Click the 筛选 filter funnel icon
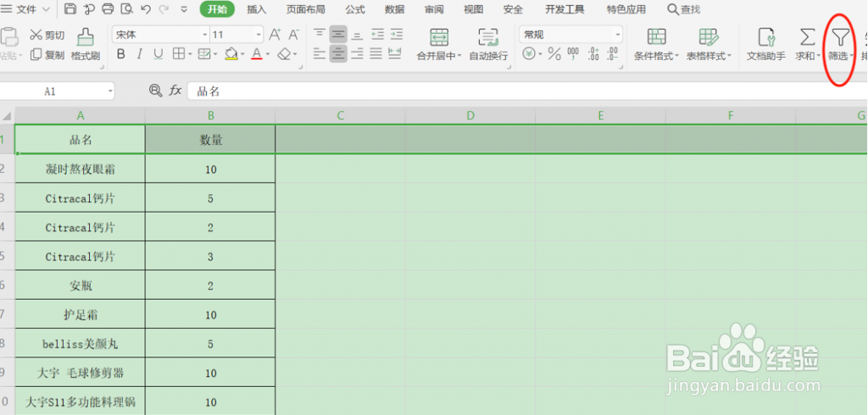This screenshot has height=415, width=868. pos(841,37)
